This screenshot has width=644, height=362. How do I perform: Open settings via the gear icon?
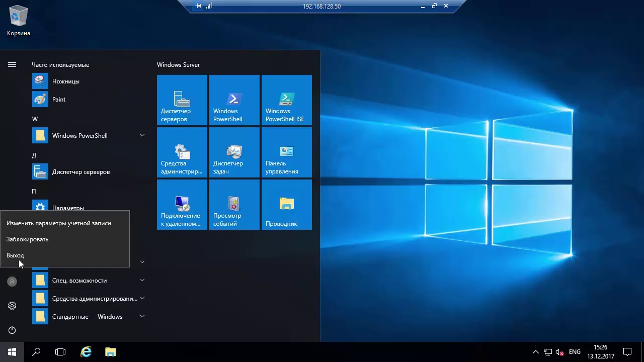point(12,306)
